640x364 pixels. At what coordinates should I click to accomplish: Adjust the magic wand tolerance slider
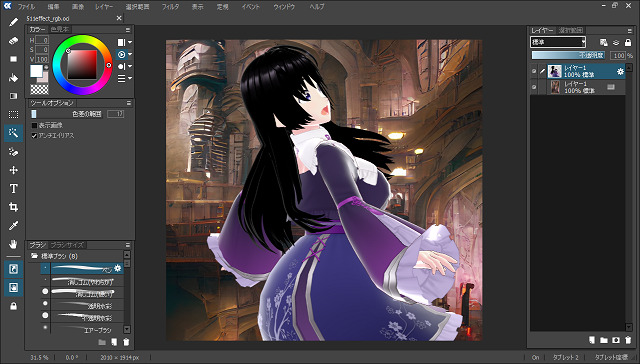(x=67, y=114)
